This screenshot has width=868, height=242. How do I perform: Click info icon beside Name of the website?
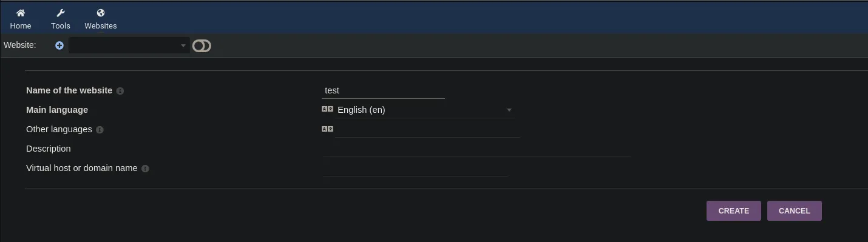coord(120,91)
